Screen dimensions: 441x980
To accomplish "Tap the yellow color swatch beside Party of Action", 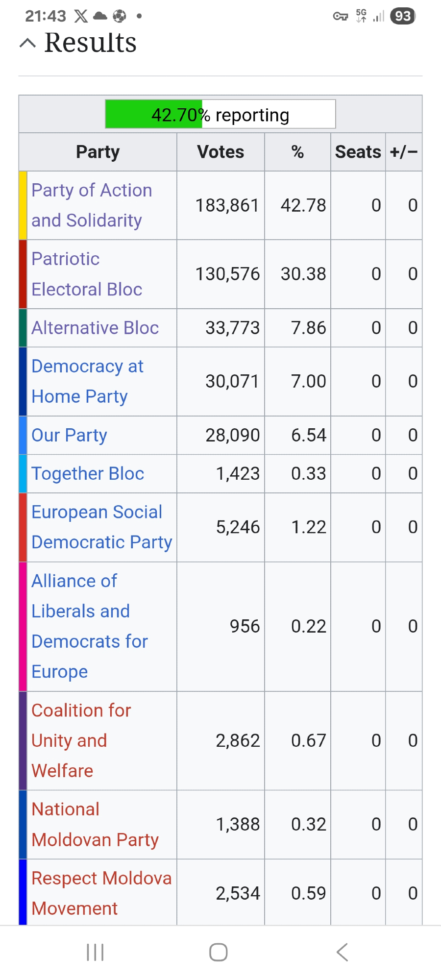I will point(23,205).
